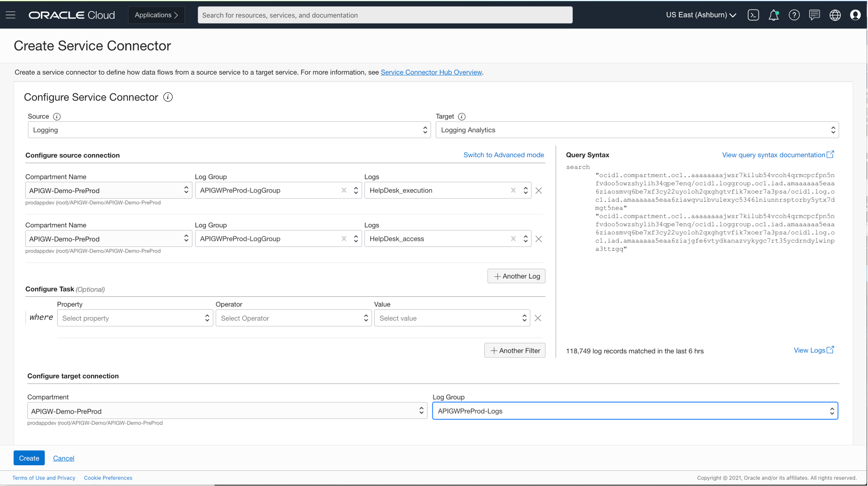
Task: Expand the Select Operator dropdown
Action: tap(294, 318)
